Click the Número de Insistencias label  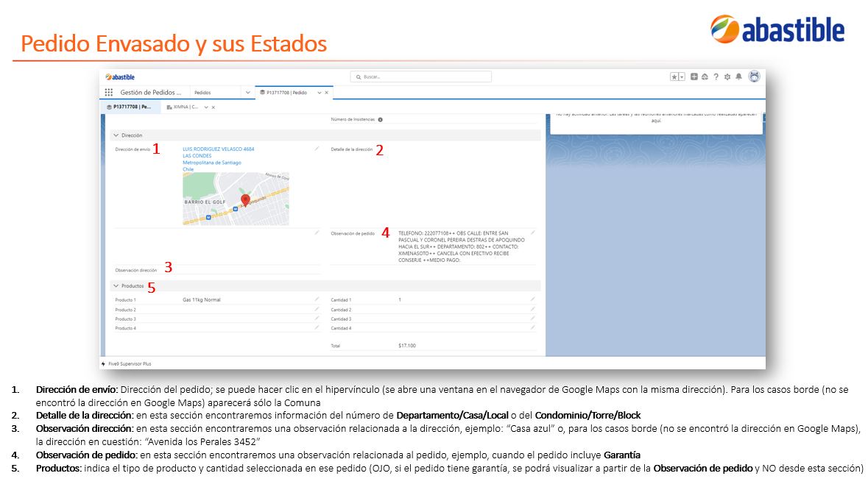coord(353,119)
